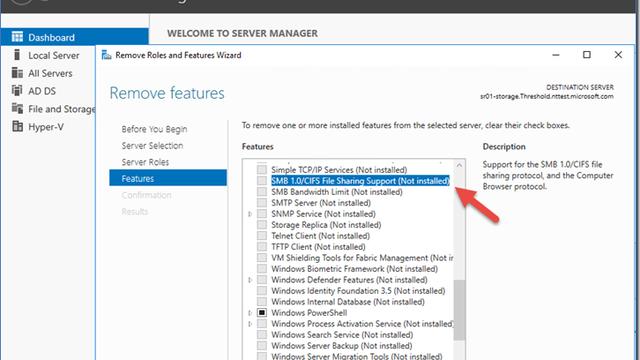Toggle SMB 1.0/CIFS File Sharing Support checkbox
This screenshot has width=640, height=360.
(x=262, y=180)
